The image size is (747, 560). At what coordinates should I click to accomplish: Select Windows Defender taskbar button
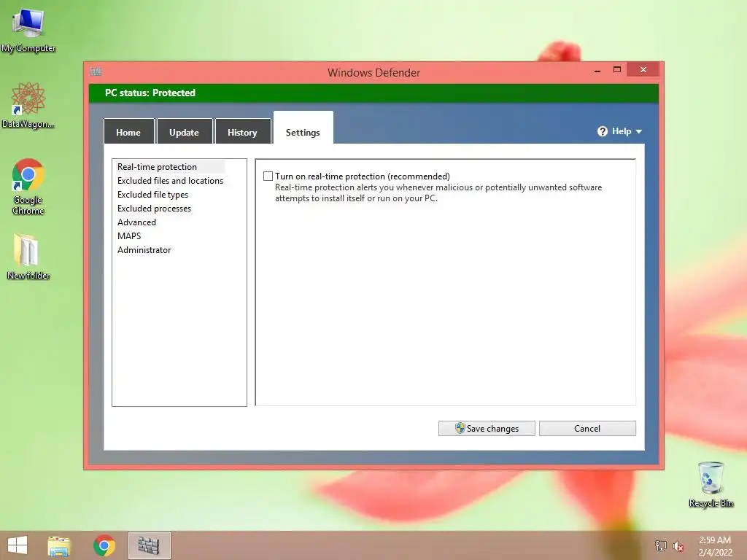(x=149, y=545)
